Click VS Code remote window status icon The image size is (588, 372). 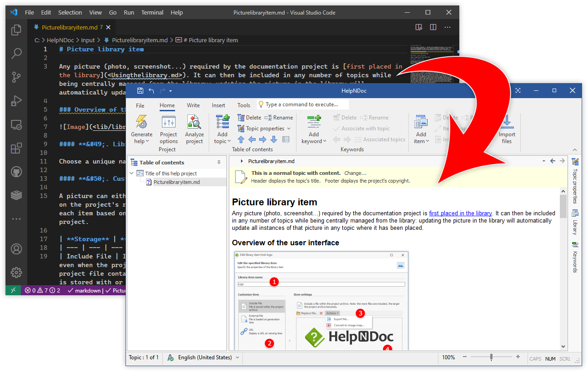pyautogui.click(x=13, y=291)
